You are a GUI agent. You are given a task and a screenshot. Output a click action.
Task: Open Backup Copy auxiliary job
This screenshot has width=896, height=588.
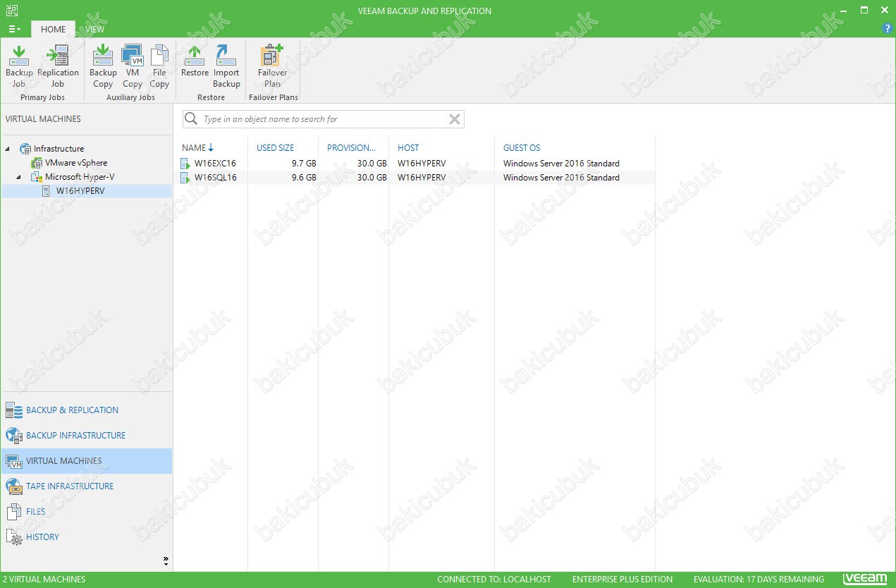[x=103, y=66]
